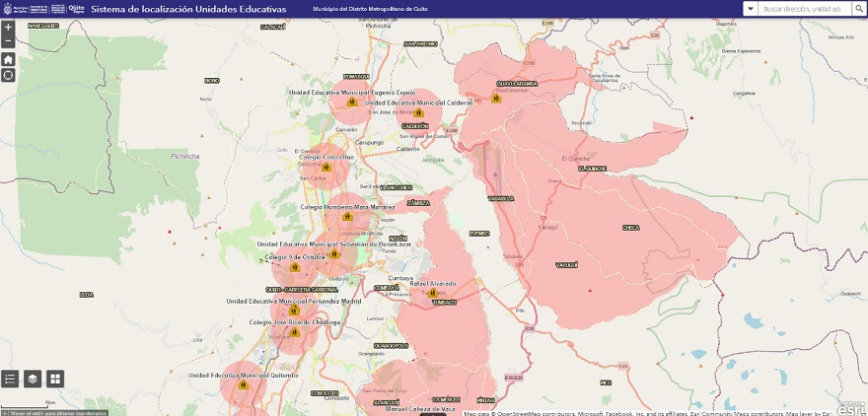Open the legend list widget
This screenshot has width=868, height=416.
tap(10, 379)
